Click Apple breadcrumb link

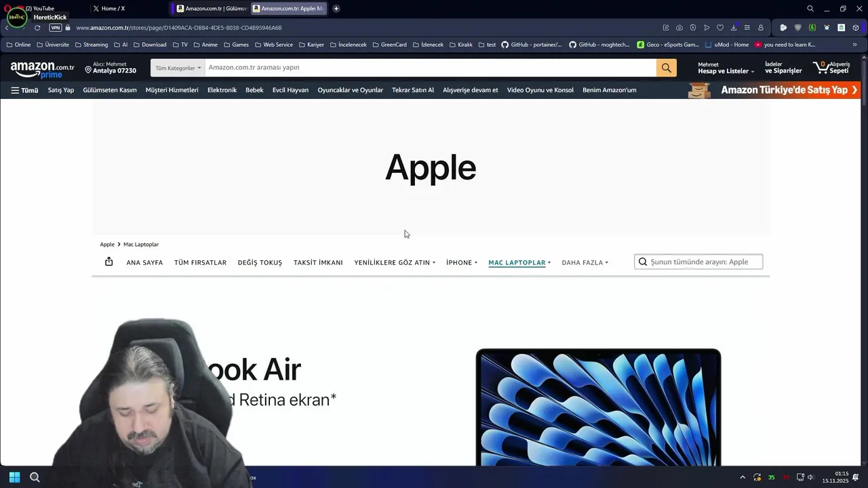click(x=107, y=245)
